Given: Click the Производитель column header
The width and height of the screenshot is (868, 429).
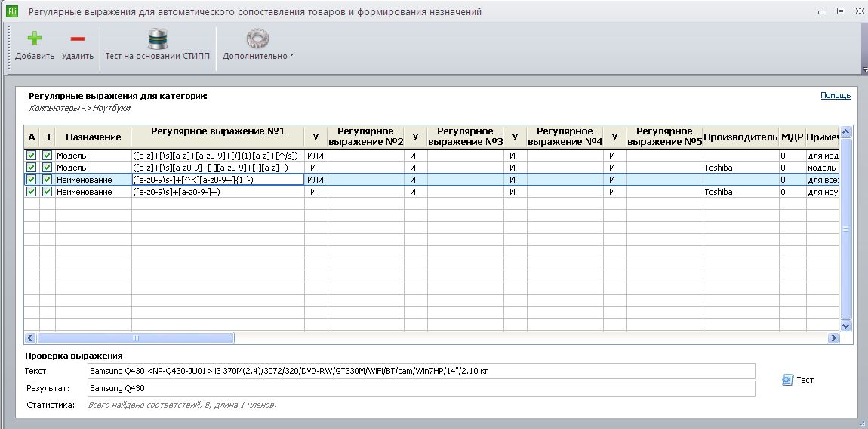Looking at the screenshot, I should tap(740, 137).
